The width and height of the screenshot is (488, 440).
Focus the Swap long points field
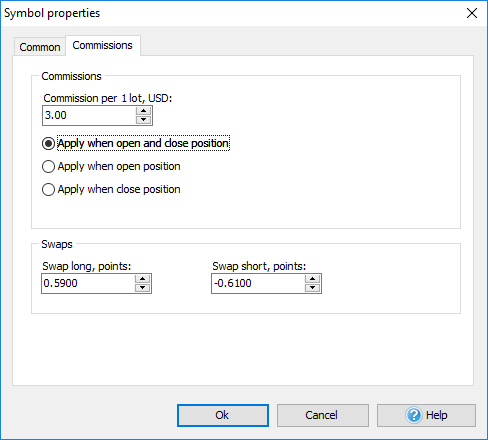(88, 284)
